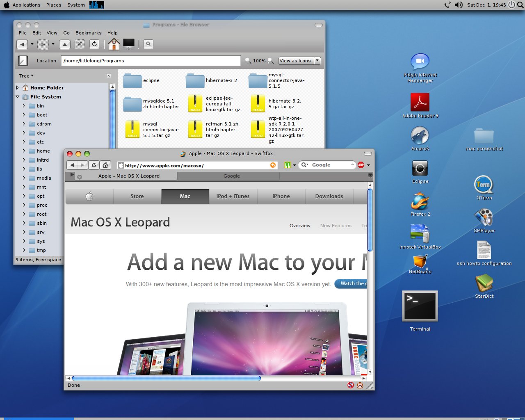Click New Features link on Leopard page
Screen dimensions: 525x420
(336, 226)
